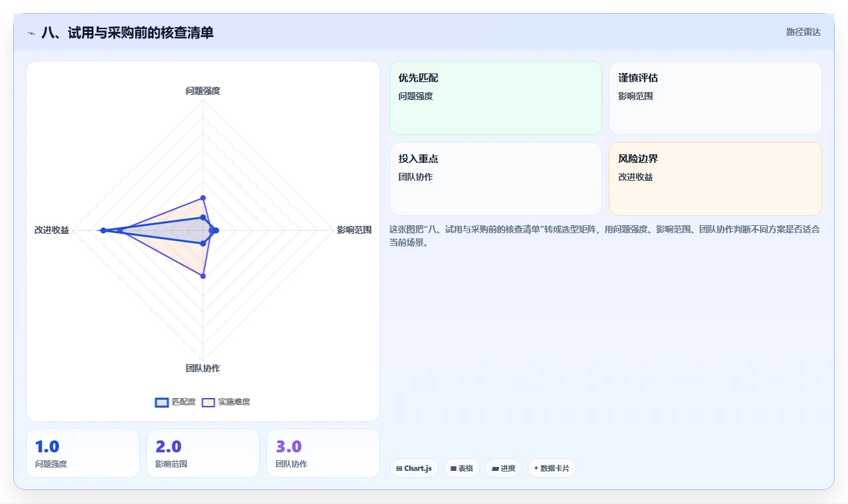
Task: Click the 2.0 影响范围 stat card
Action: (203, 453)
